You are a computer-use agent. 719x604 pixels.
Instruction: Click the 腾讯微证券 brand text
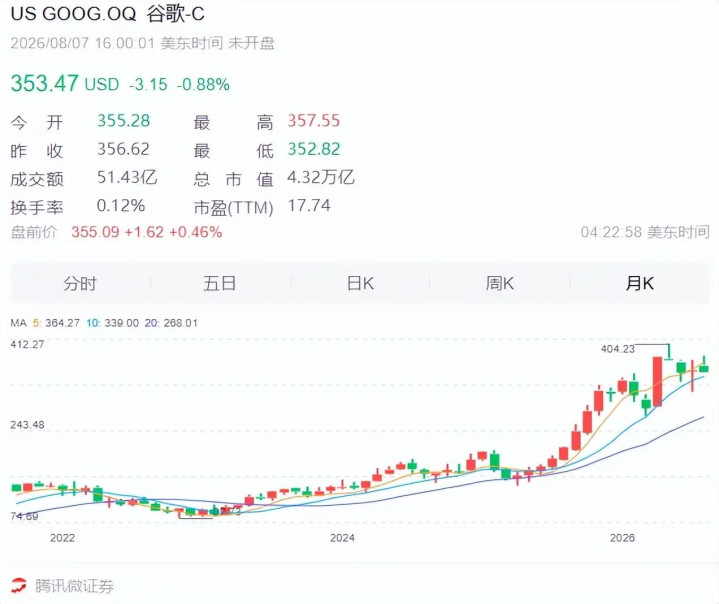[74, 586]
